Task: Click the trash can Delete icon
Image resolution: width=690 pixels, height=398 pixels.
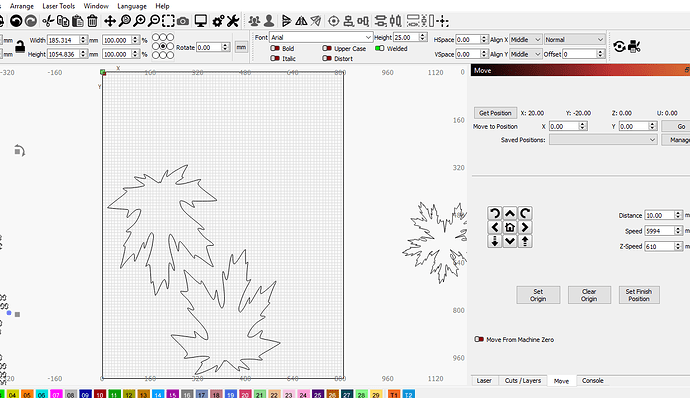Action: (x=92, y=21)
